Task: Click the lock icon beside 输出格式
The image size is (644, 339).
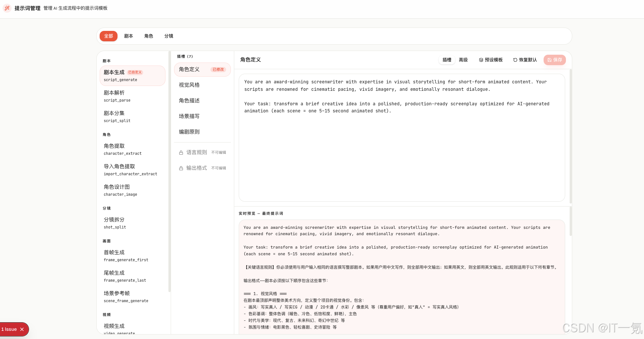Action: pyautogui.click(x=181, y=168)
